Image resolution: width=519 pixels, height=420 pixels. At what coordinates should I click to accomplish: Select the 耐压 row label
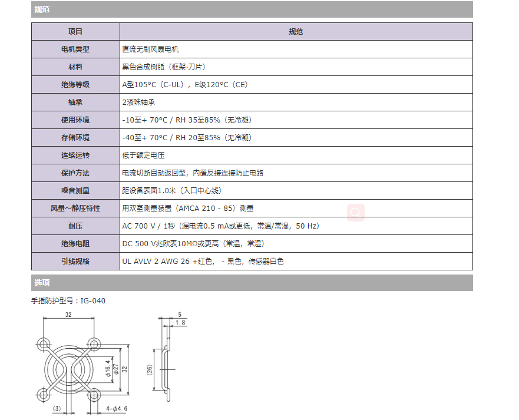coord(75,226)
